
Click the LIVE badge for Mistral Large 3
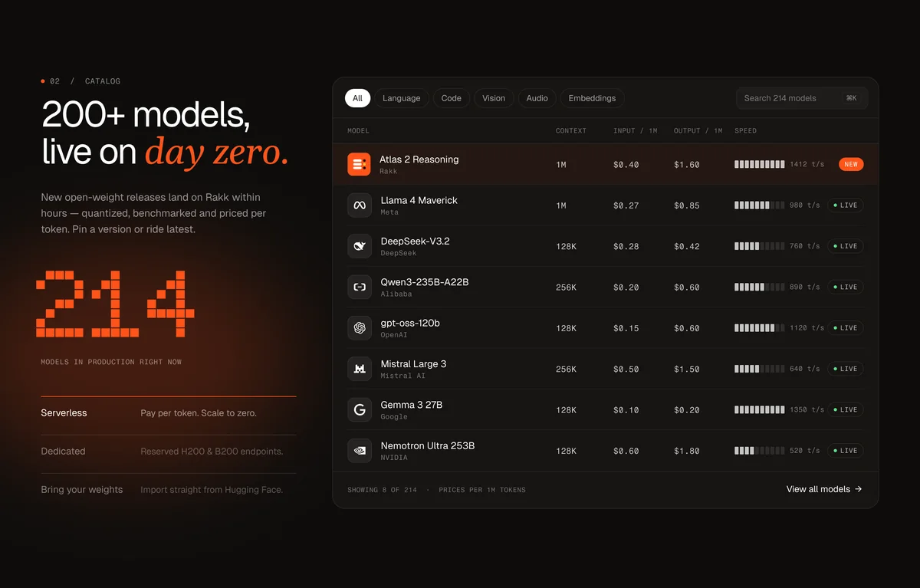[846, 369]
